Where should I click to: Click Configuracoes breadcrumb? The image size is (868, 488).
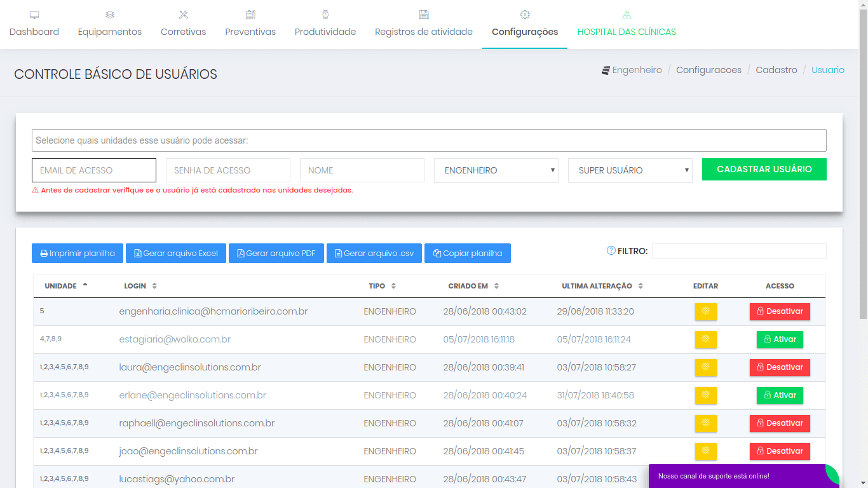coord(709,70)
